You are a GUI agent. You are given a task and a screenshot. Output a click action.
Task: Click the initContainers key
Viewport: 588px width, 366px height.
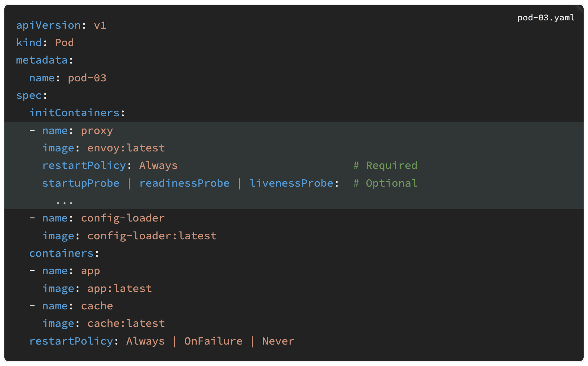coord(74,113)
